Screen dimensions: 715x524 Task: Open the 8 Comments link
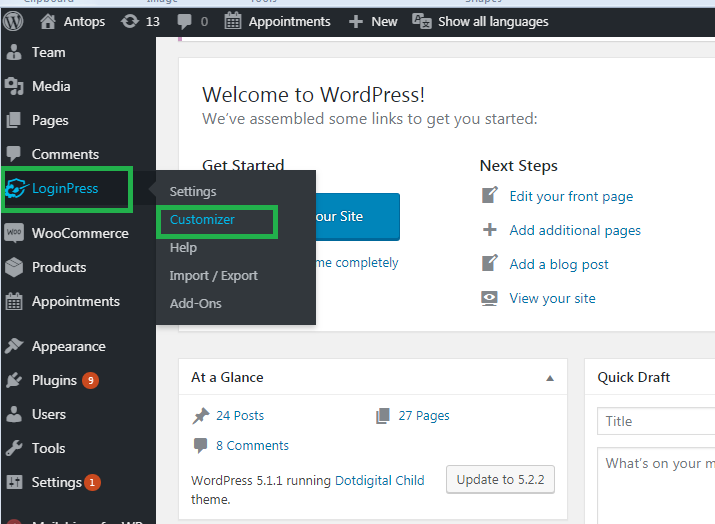252,446
